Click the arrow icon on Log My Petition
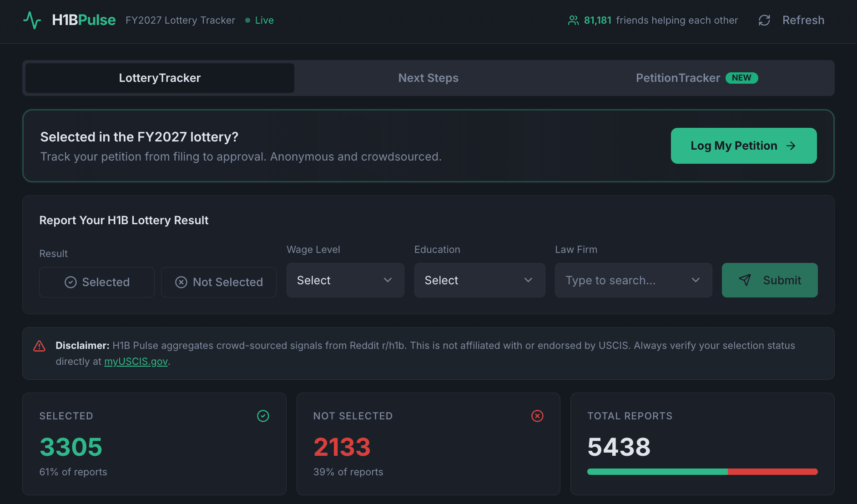This screenshot has height=504, width=857. tap(791, 146)
